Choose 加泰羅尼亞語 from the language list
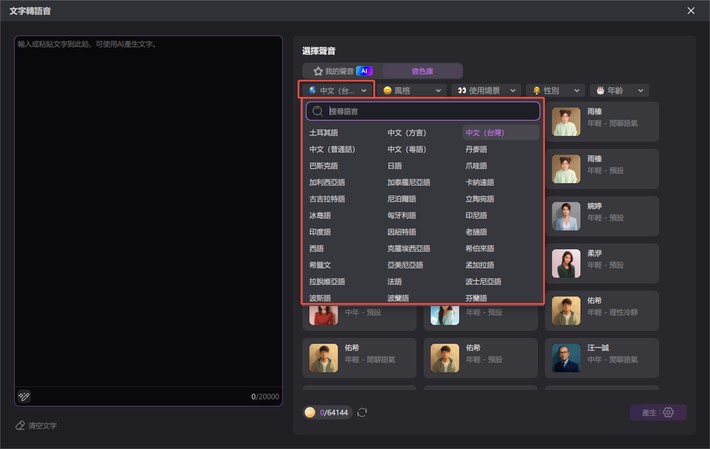 408,182
